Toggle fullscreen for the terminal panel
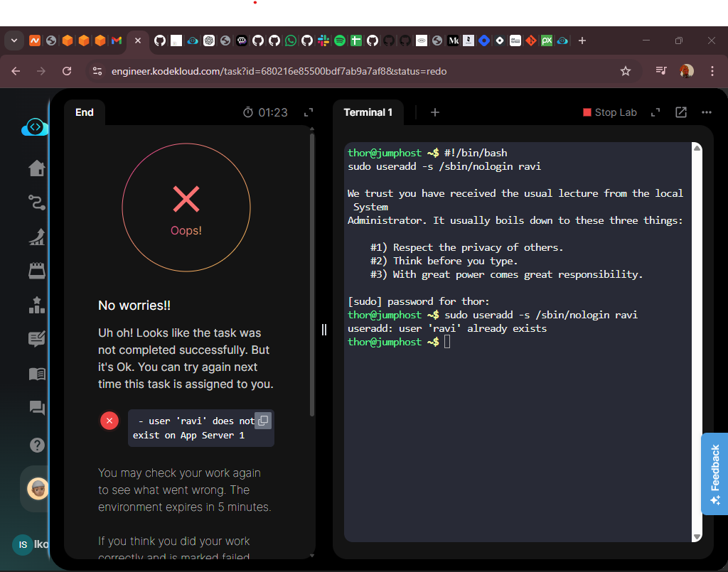Viewport: 728px width, 572px height. pyautogui.click(x=655, y=112)
